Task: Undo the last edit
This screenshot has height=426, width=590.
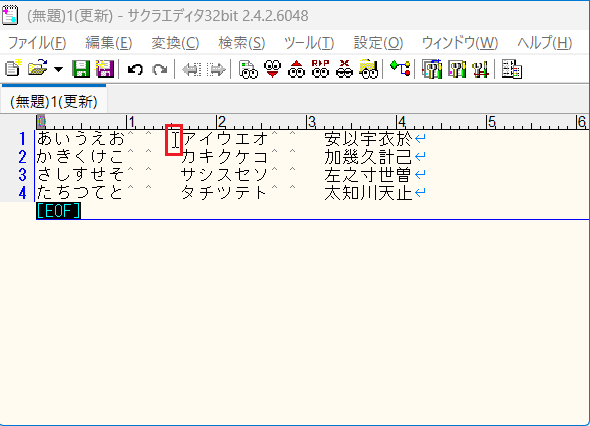Action: coord(135,69)
